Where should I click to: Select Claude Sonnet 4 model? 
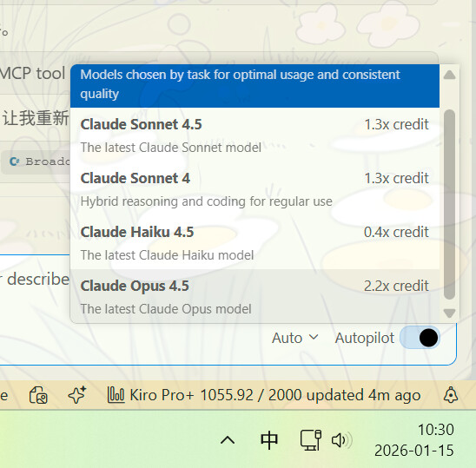coord(255,188)
